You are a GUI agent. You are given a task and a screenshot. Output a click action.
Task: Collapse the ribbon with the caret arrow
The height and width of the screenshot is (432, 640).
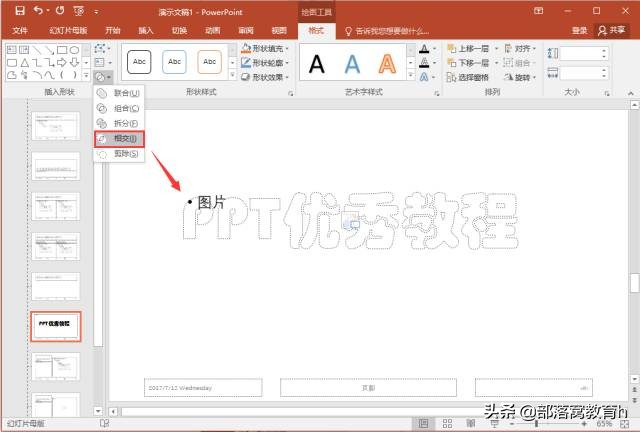pos(631,94)
